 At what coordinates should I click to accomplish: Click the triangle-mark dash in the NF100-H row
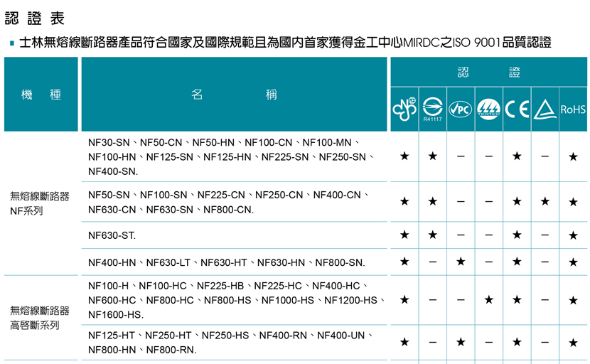click(x=545, y=300)
